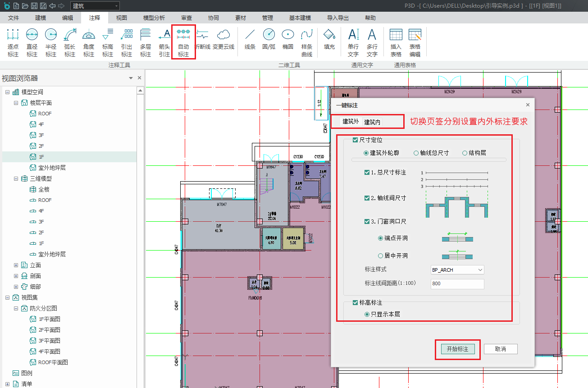588x388 pixels.
Task: Switch to the 建筑内 tab
Action: [x=372, y=122]
